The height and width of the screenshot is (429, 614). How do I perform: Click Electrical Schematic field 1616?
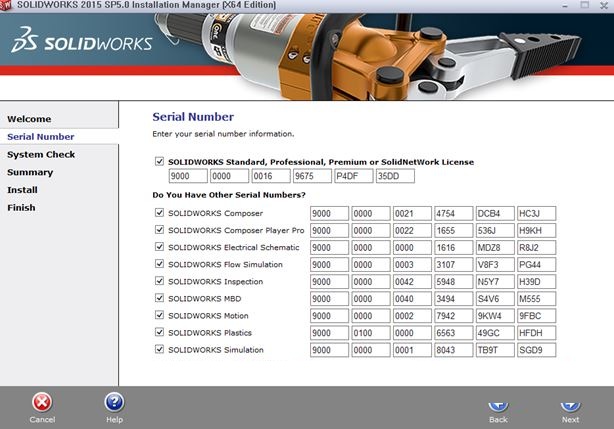pos(454,248)
